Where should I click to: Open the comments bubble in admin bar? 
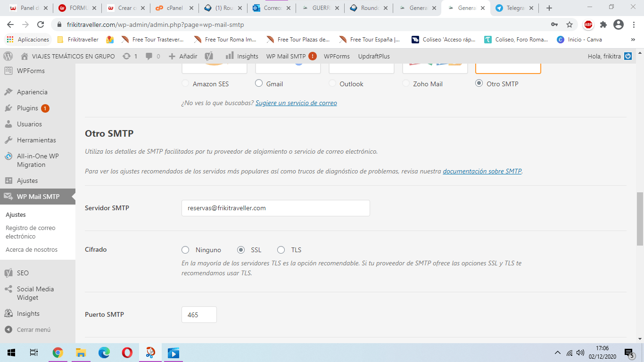(153, 56)
